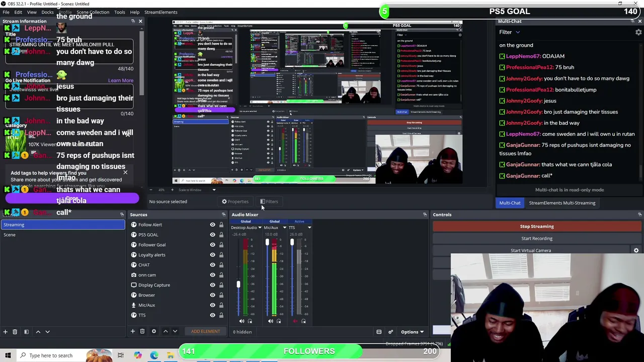Switch audio mixer layout icon
This screenshot has width=644, height=362.
pos(379,332)
